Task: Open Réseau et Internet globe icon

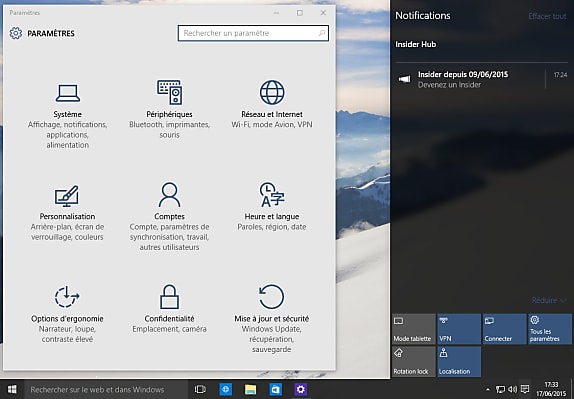Action: (x=272, y=92)
